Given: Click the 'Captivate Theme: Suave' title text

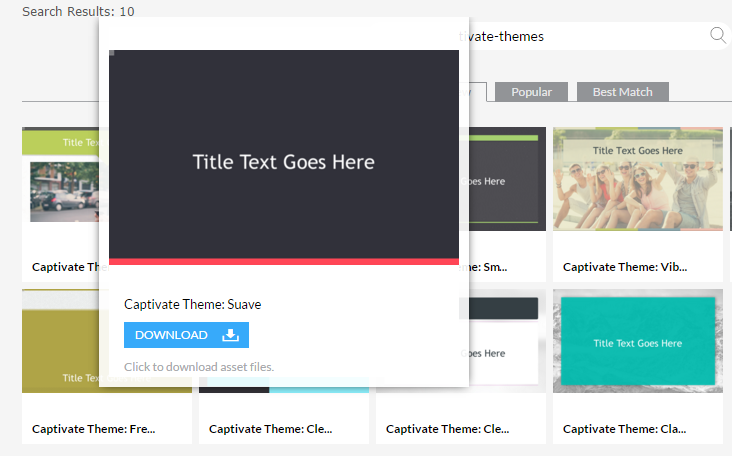Looking at the screenshot, I should [x=192, y=304].
